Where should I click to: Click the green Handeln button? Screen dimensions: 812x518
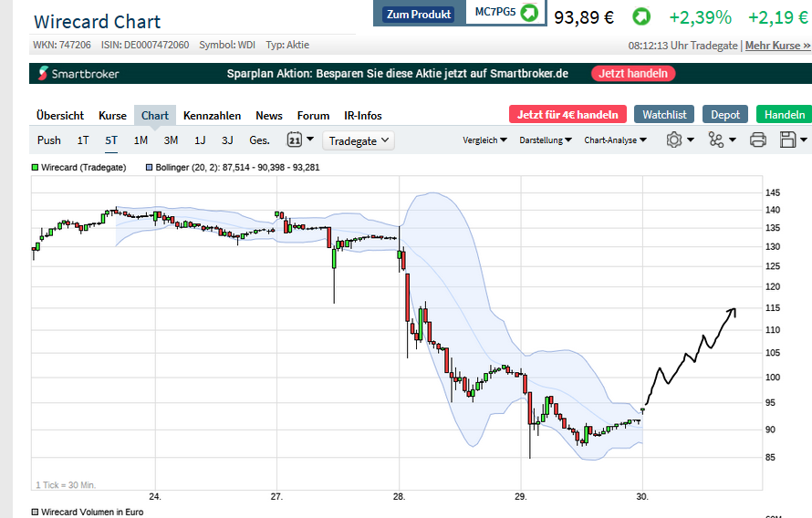[x=784, y=114]
